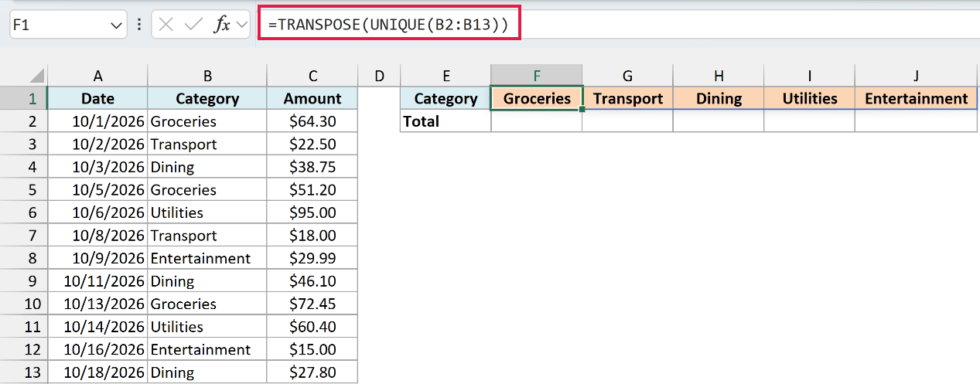Image resolution: width=980 pixels, height=384 pixels.
Task: Click the Amount header cell
Action: coord(312,99)
